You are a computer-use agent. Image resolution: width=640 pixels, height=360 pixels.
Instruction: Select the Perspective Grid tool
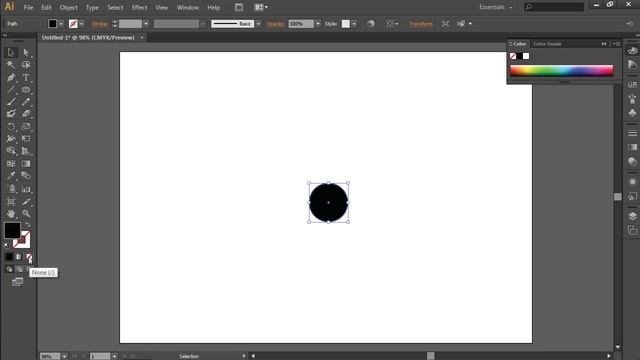pos(26,151)
